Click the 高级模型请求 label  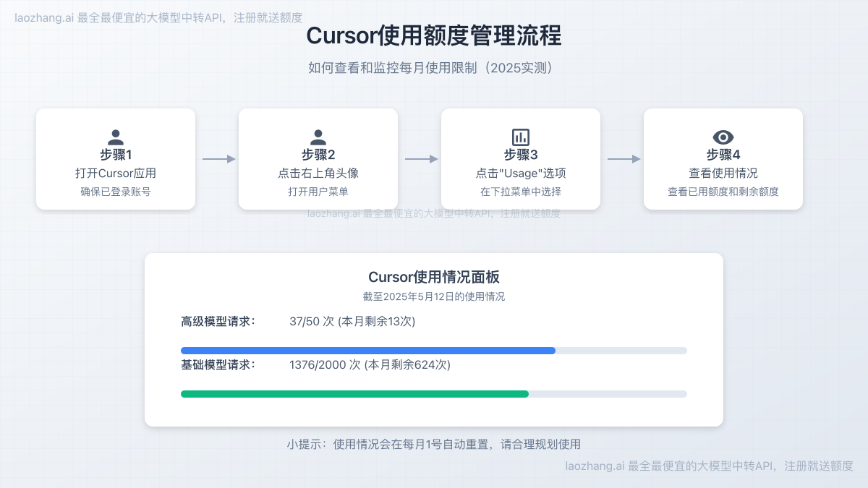[x=218, y=321]
